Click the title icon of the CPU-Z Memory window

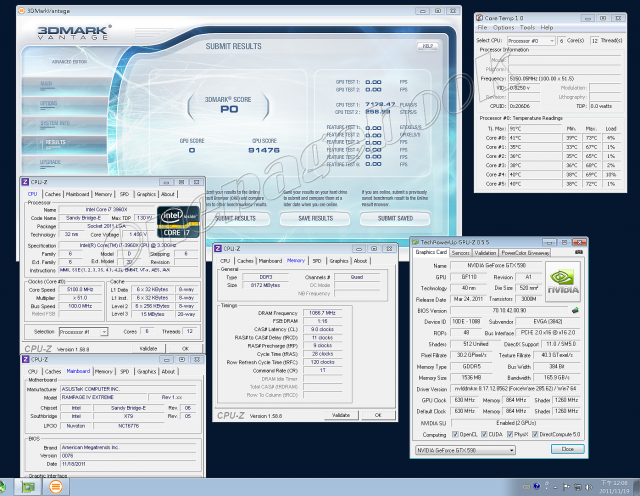pos(218,249)
